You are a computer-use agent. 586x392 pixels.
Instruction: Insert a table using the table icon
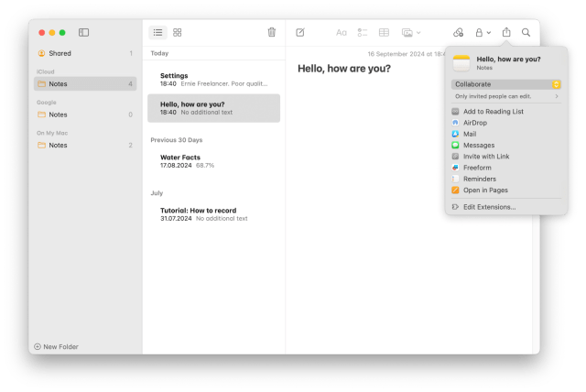click(384, 32)
